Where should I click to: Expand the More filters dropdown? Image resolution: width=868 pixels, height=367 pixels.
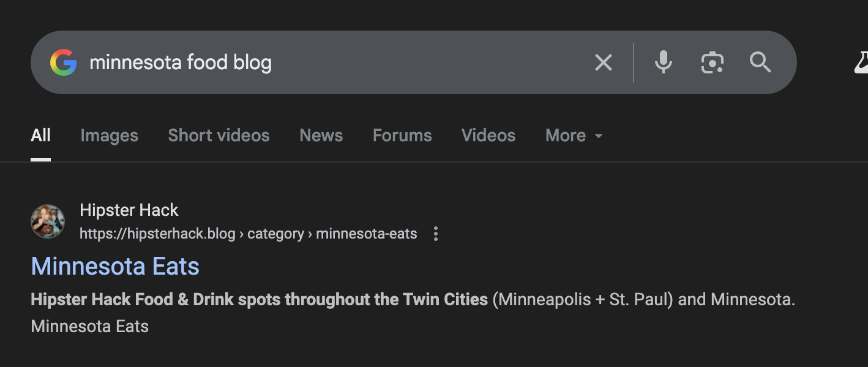pos(574,135)
